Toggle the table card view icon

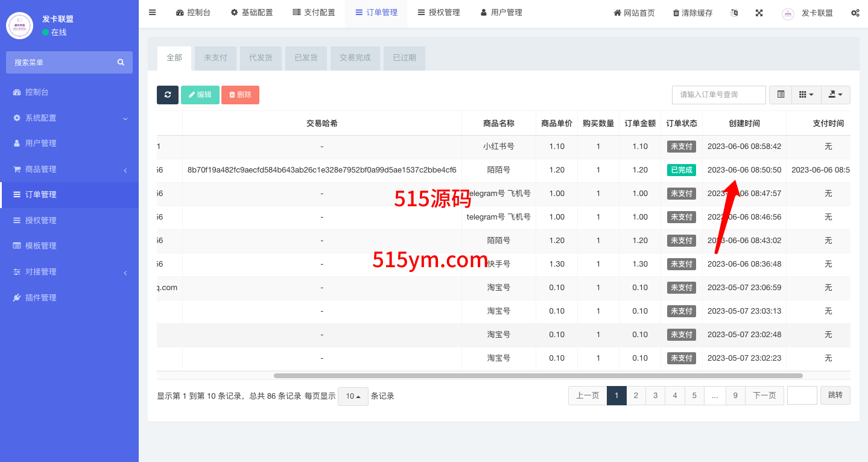click(781, 95)
